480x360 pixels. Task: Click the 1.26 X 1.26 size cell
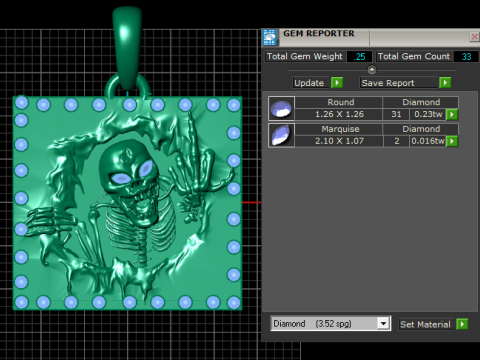pyautogui.click(x=339, y=114)
